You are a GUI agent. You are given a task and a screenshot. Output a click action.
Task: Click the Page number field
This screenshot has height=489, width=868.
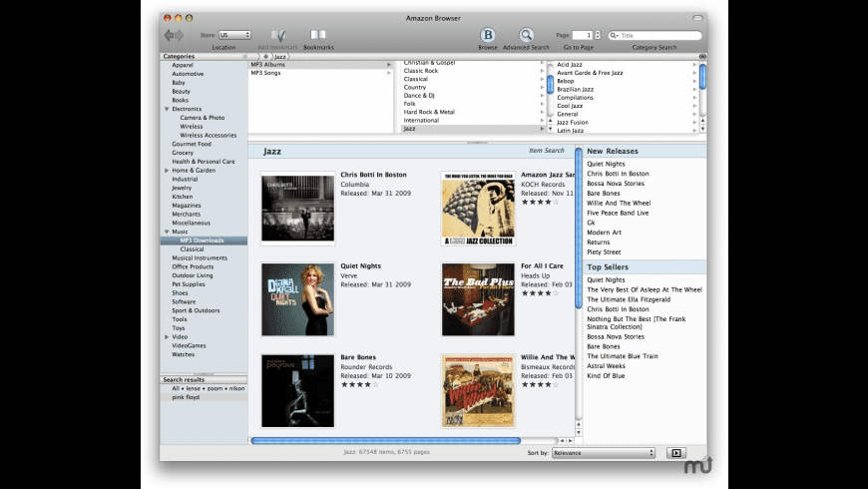[x=583, y=35]
